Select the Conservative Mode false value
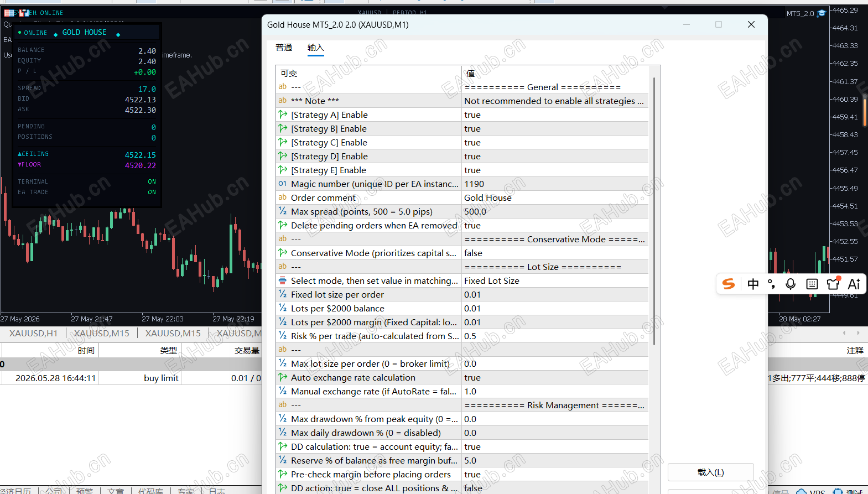Screen dimensions: 868x494 pyautogui.click(x=555, y=253)
